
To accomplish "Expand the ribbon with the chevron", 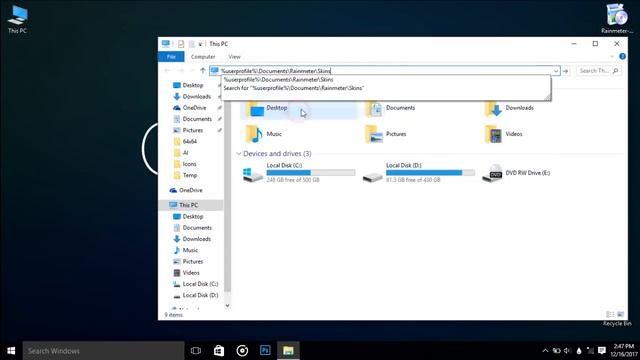I will pyautogui.click(x=612, y=56).
